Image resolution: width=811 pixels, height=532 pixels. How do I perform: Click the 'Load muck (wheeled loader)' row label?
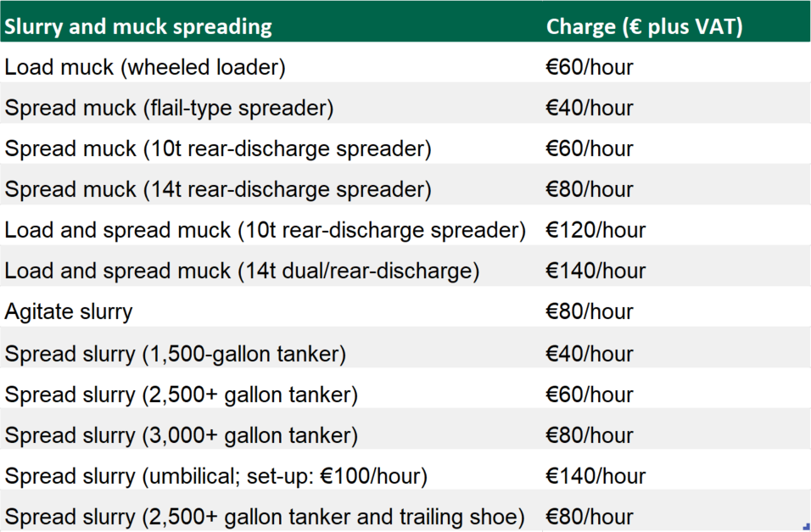pyautogui.click(x=145, y=68)
